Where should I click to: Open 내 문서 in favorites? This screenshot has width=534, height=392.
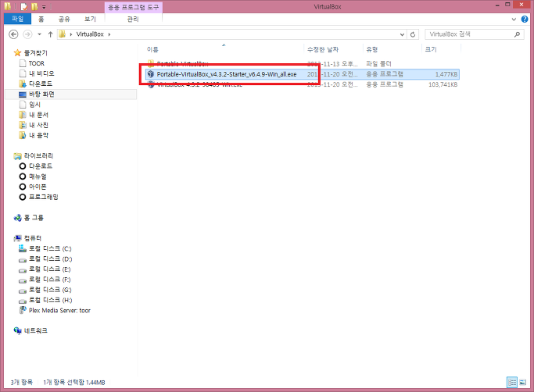[38, 115]
